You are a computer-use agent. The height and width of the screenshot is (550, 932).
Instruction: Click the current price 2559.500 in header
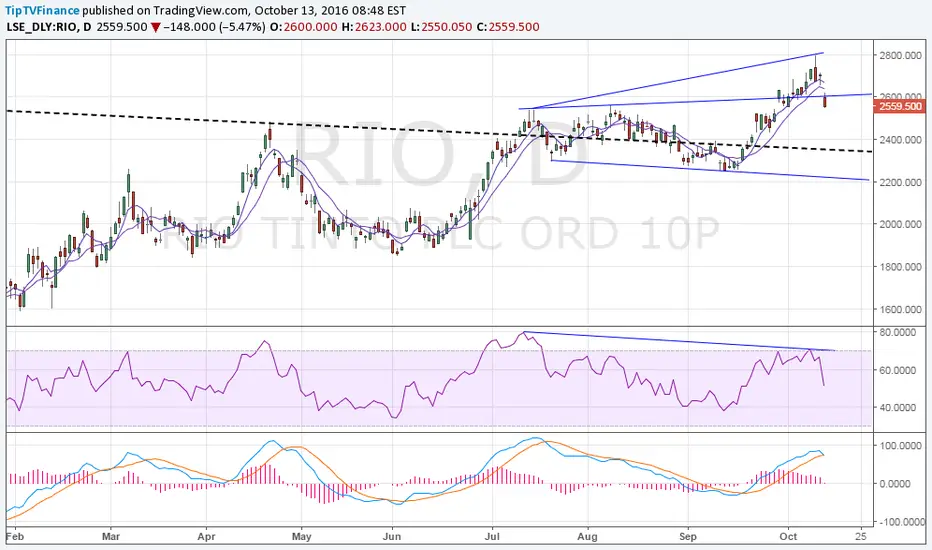point(122,27)
